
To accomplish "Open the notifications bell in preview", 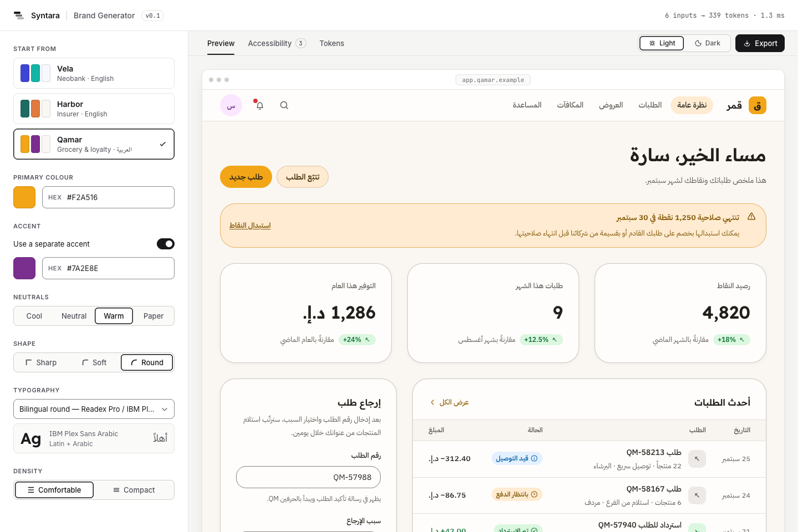I will 259,105.
